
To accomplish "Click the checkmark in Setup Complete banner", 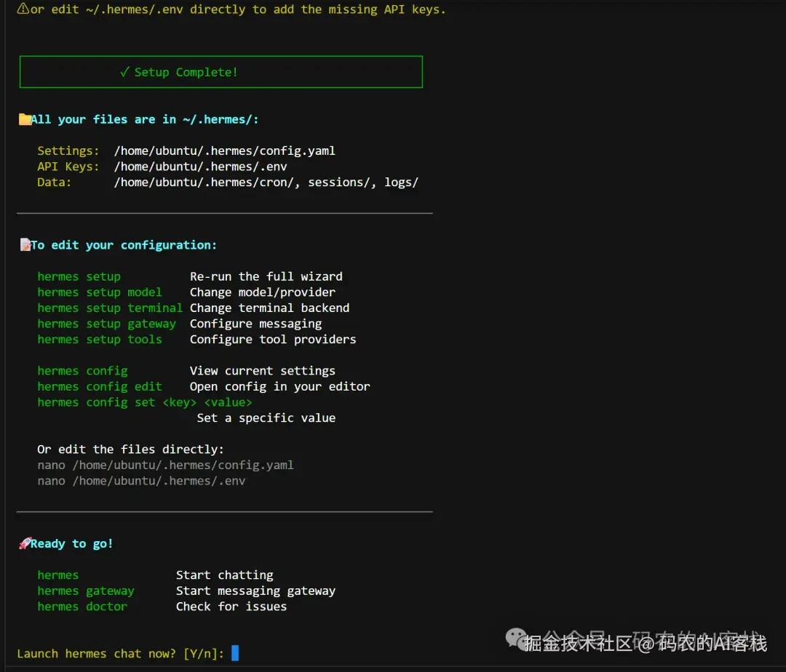I will [x=125, y=71].
